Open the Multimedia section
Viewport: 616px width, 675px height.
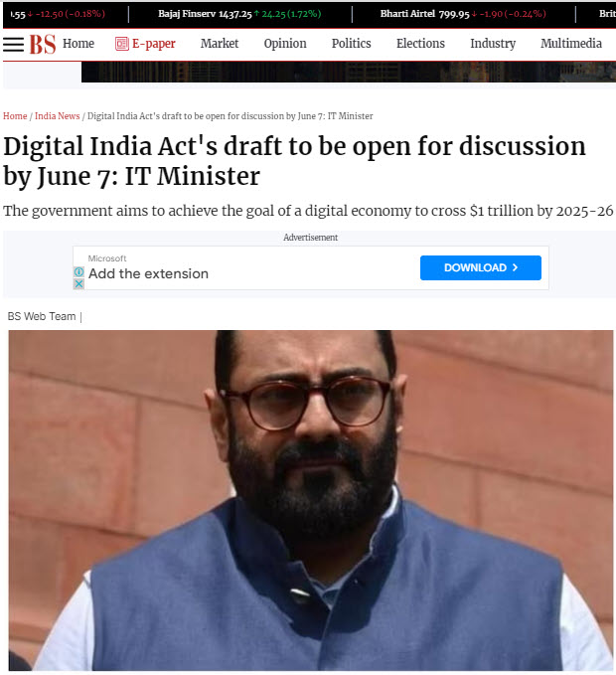click(571, 44)
